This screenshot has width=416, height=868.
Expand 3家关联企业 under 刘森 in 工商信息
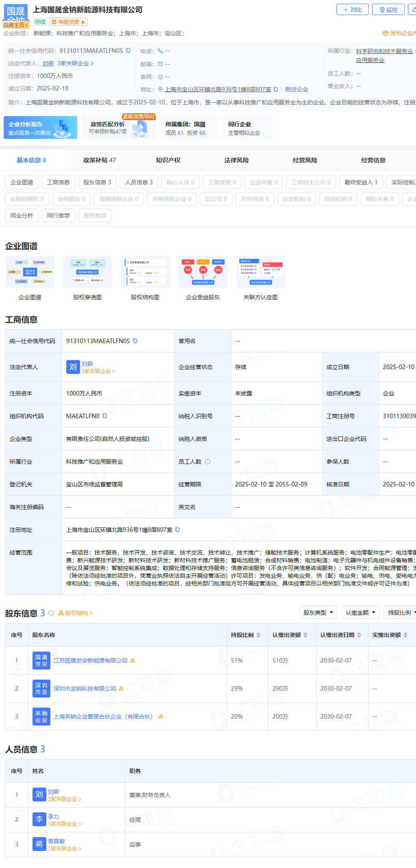click(x=98, y=371)
